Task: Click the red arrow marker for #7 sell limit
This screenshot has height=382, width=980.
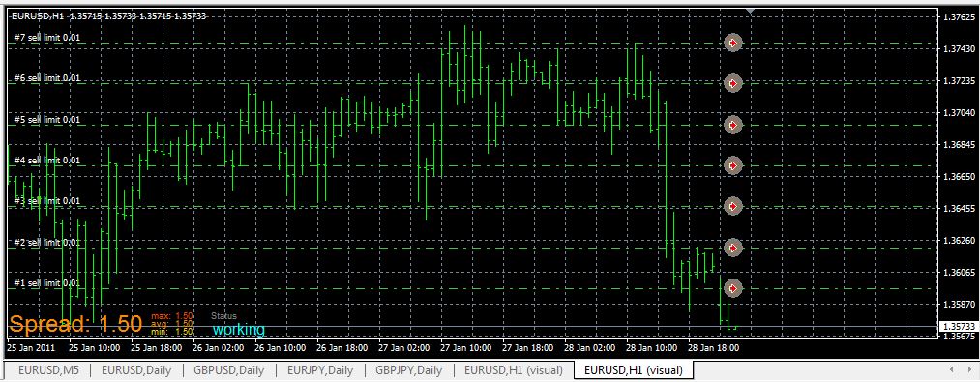Action: tap(733, 43)
